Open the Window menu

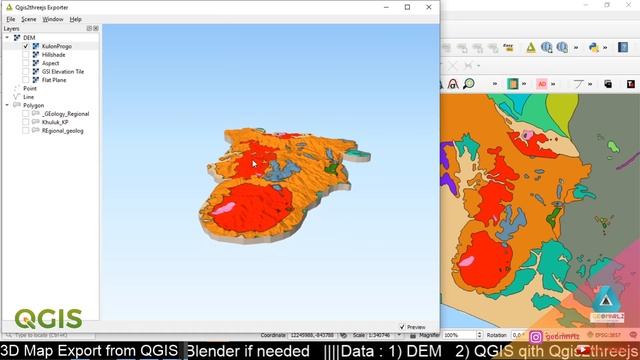click(x=53, y=19)
